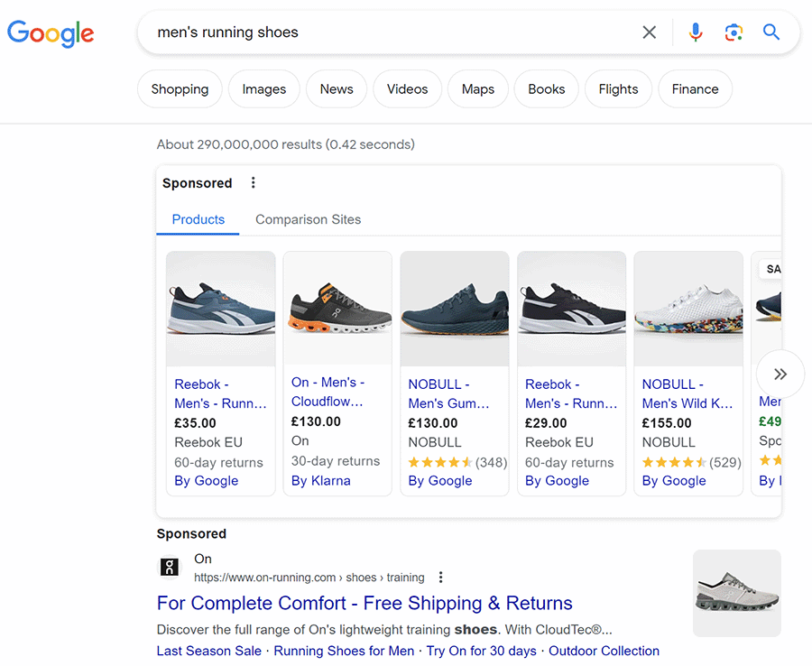The width and height of the screenshot is (812, 666).
Task: Open the Books filter chip
Action: (x=547, y=89)
